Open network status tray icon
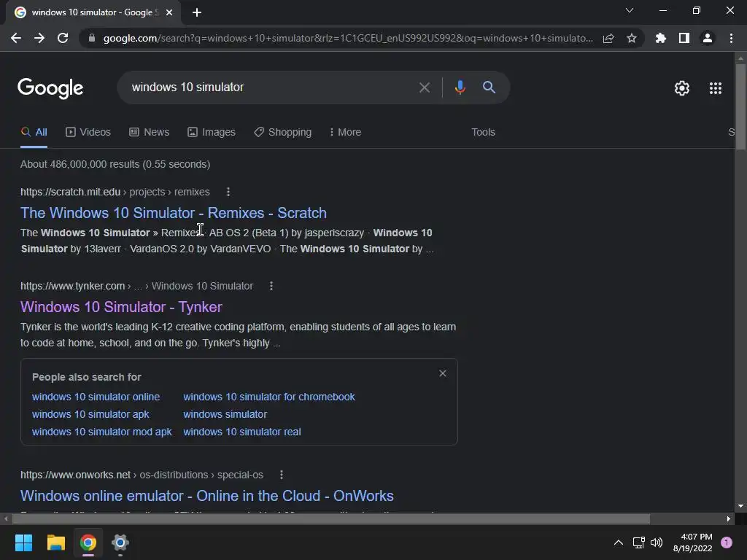The image size is (747, 560). (x=638, y=542)
